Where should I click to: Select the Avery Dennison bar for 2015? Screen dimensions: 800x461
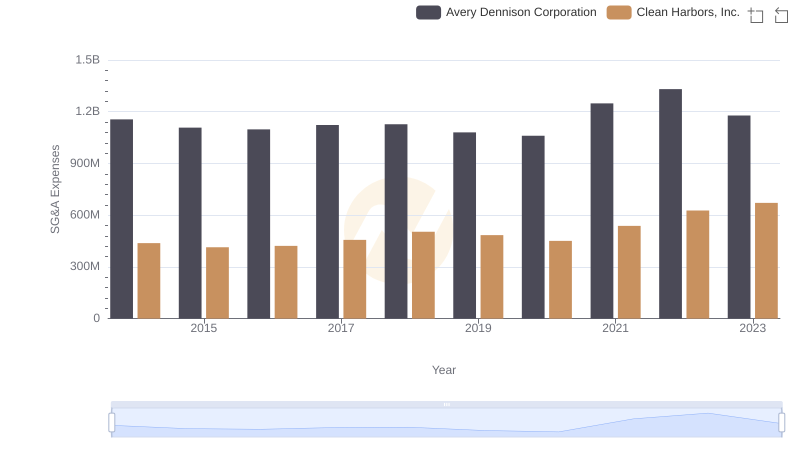tap(190, 223)
